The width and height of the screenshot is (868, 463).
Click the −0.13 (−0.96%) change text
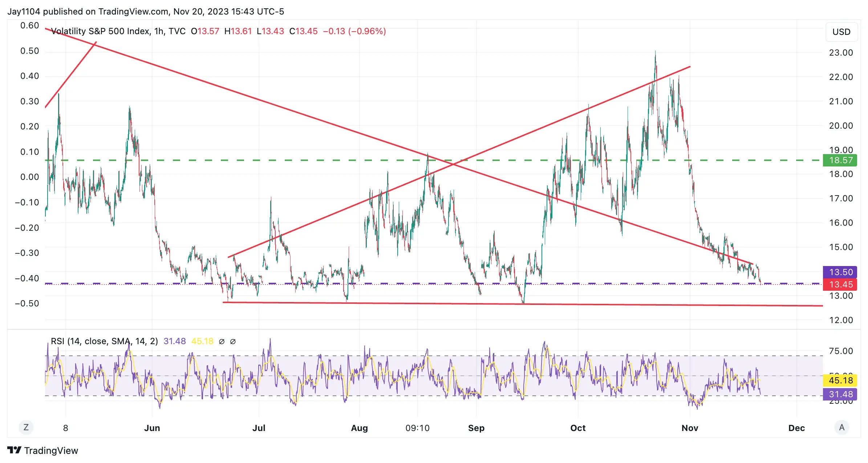click(354, 31)
